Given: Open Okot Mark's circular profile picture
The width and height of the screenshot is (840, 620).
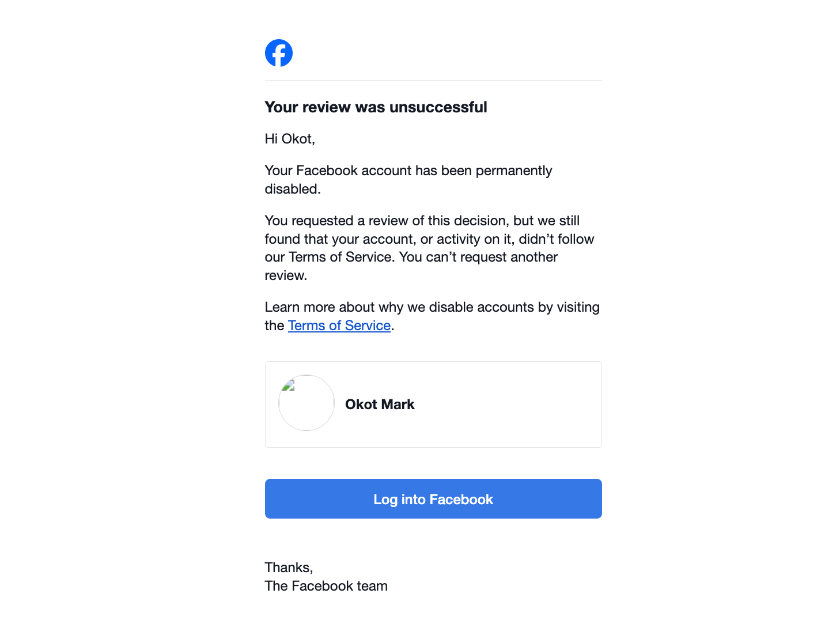Looking at the screenshot, I should (x=307, y=404).
